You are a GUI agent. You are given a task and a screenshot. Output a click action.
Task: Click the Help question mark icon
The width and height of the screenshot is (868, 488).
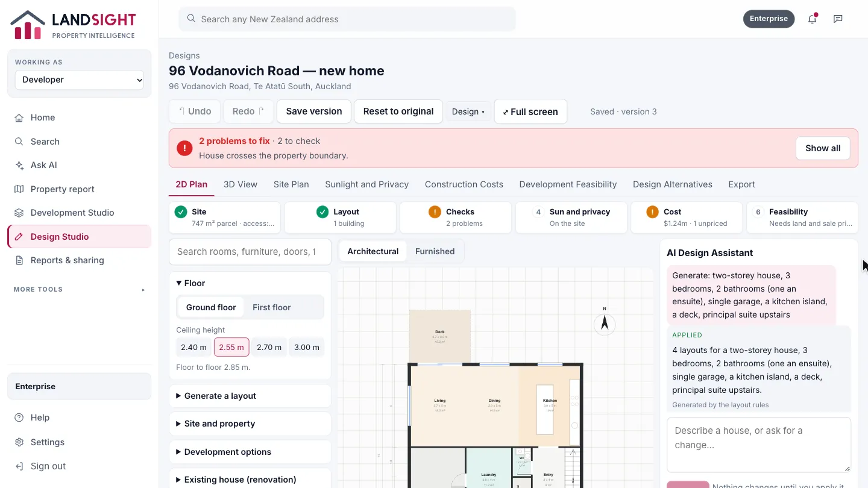tap(19, 418)
